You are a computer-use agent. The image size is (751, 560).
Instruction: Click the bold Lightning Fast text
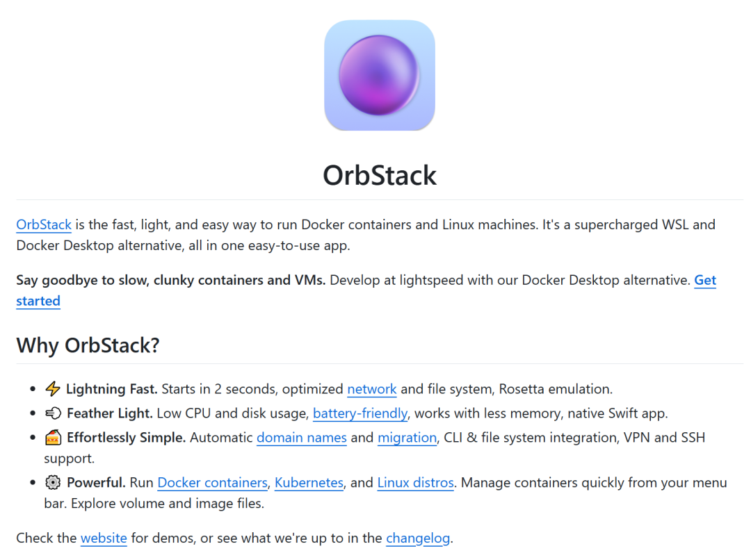point(111,389)
